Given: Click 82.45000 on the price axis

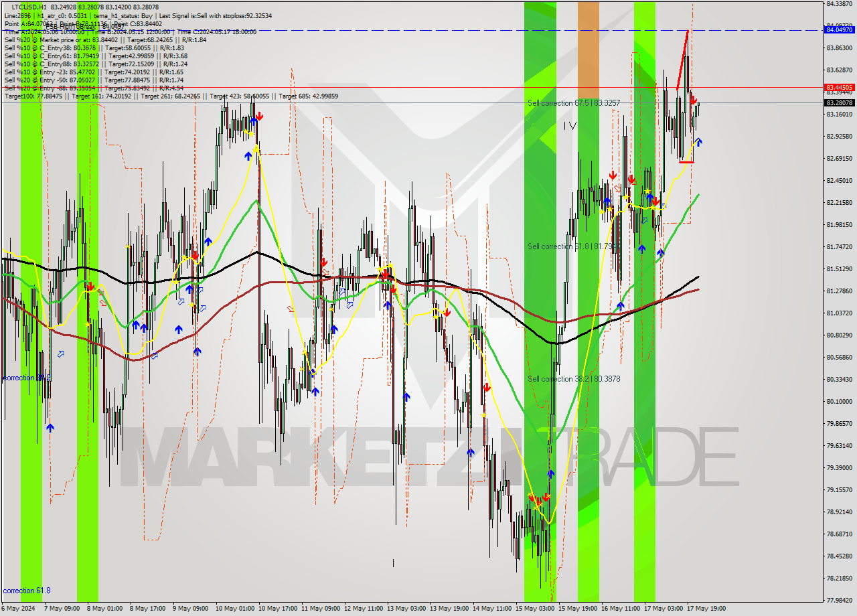Looking at the screenshot, I should [x=839, y=180].
